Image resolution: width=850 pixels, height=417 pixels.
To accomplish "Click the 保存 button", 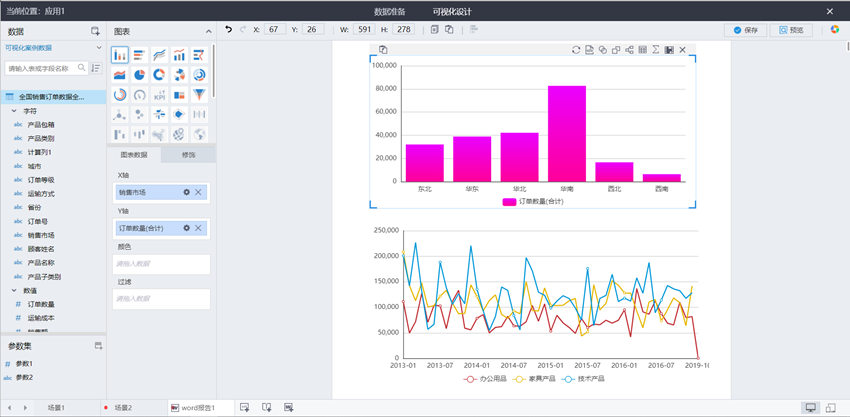I will tap(746, 30).
